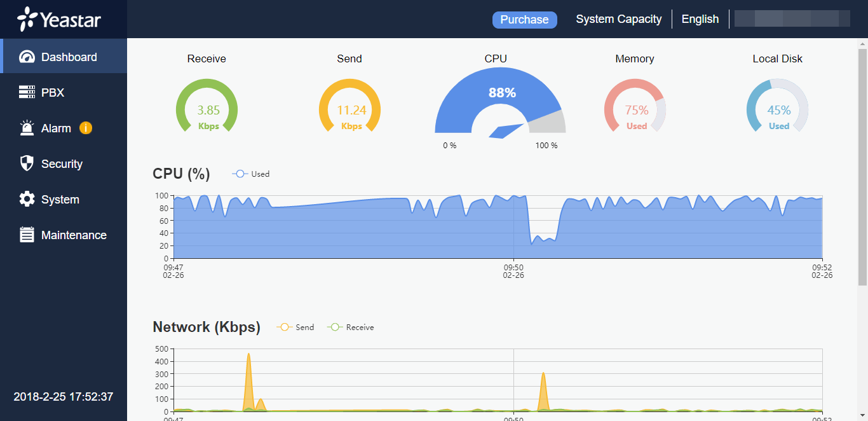Viewport: 868px width, 421px height.
Task: Click the 'CPU' label above the gauge
Action: tap(496, 59)
